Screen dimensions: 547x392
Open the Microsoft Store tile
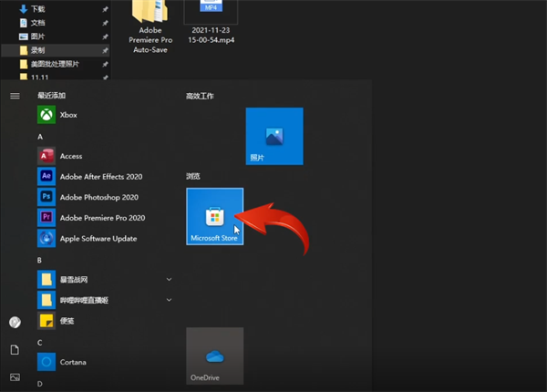coord(215,217)
